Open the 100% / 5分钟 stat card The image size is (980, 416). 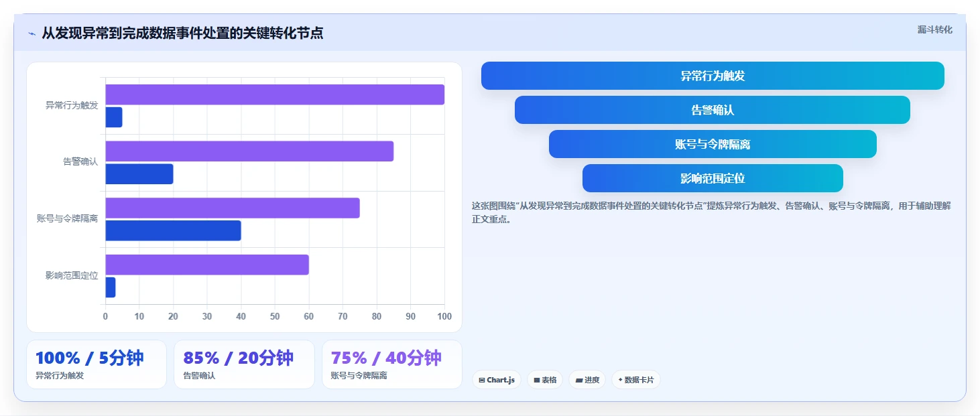pyautogui.click(x=97, y=364)
